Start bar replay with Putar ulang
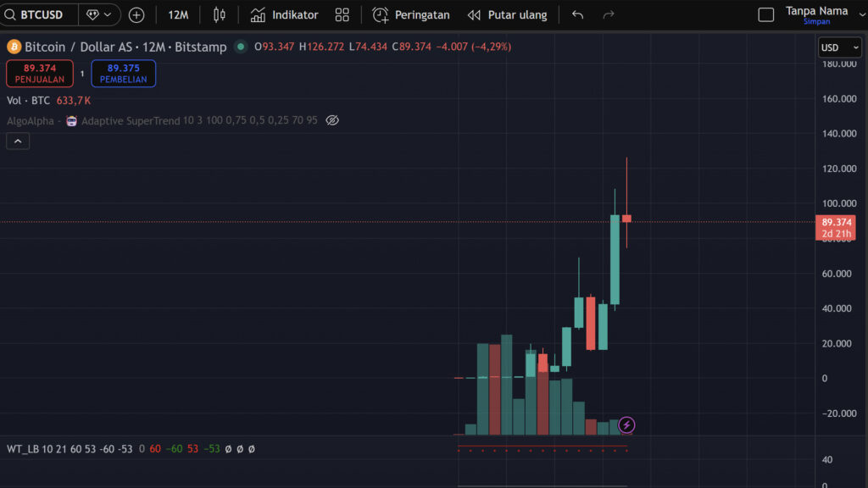The width and height of the screenshot is (868, 488). (x=508, y=14)
